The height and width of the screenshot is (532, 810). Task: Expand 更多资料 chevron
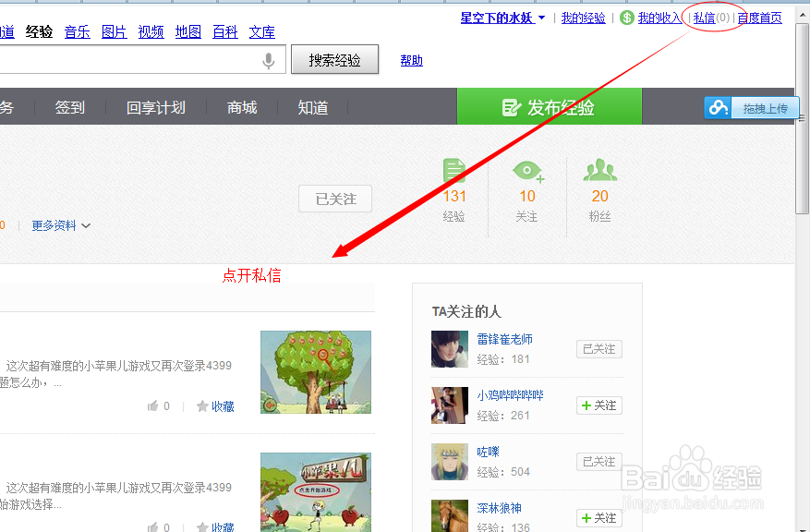point(86,225)
